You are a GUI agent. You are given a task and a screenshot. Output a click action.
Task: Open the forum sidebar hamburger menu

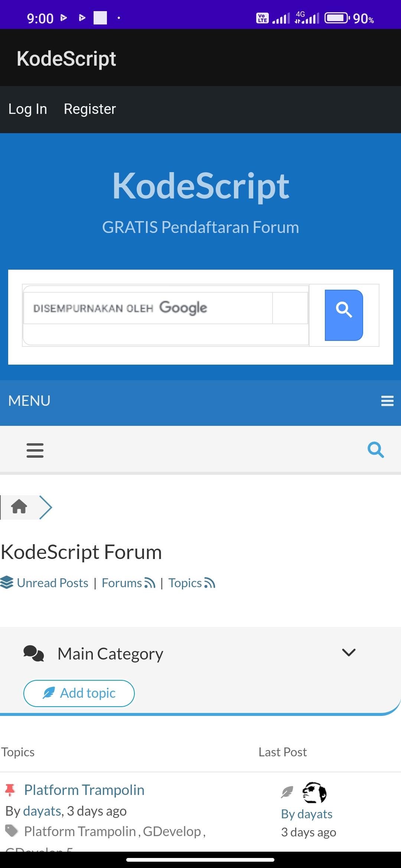point(35,450)
